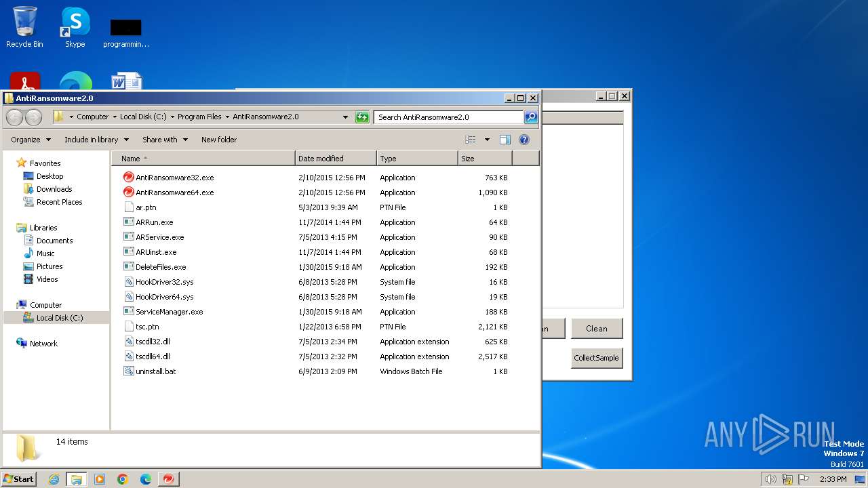The width and height of the screenshot is (868, 488).
Task: Sort files by Name column
Action: click(203, 159)
